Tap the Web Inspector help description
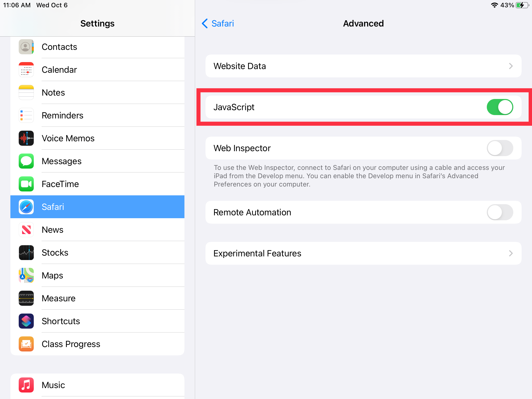Screen dimensions: 532x399 (359, 176)
